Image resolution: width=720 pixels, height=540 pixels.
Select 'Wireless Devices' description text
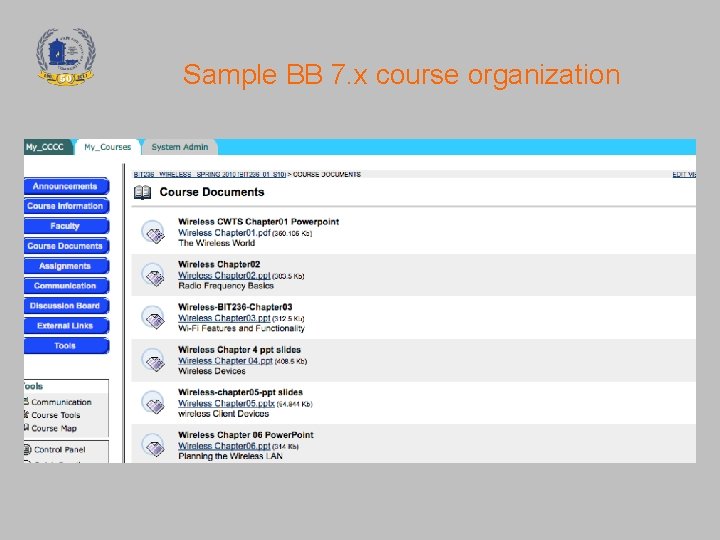click(x=212, y=371)
